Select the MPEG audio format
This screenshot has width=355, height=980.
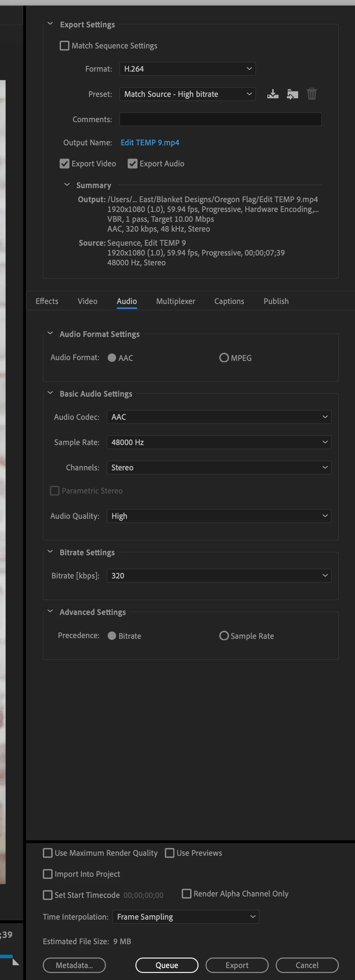(224, 358)
